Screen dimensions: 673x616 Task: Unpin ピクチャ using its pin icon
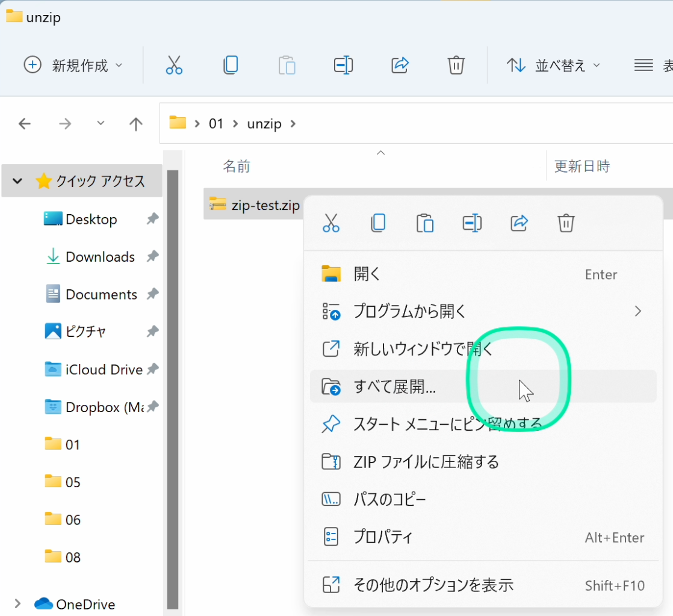click(152, 331)
